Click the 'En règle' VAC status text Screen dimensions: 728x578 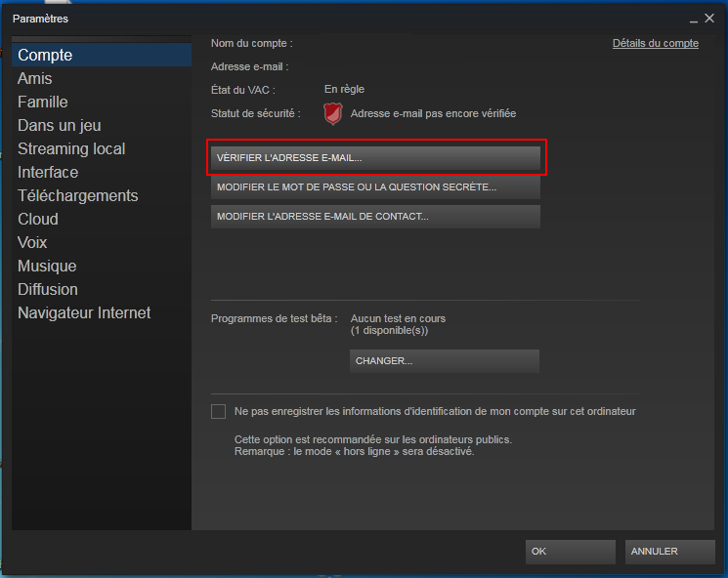pyautogui.click(x=344, y=89)
